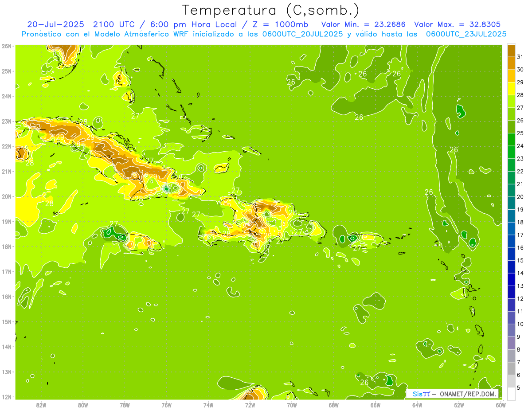The width and height of the screenshot is (532, 411).
Task: Click the '14N' latitude axis label
Action: tap(7, 347)
